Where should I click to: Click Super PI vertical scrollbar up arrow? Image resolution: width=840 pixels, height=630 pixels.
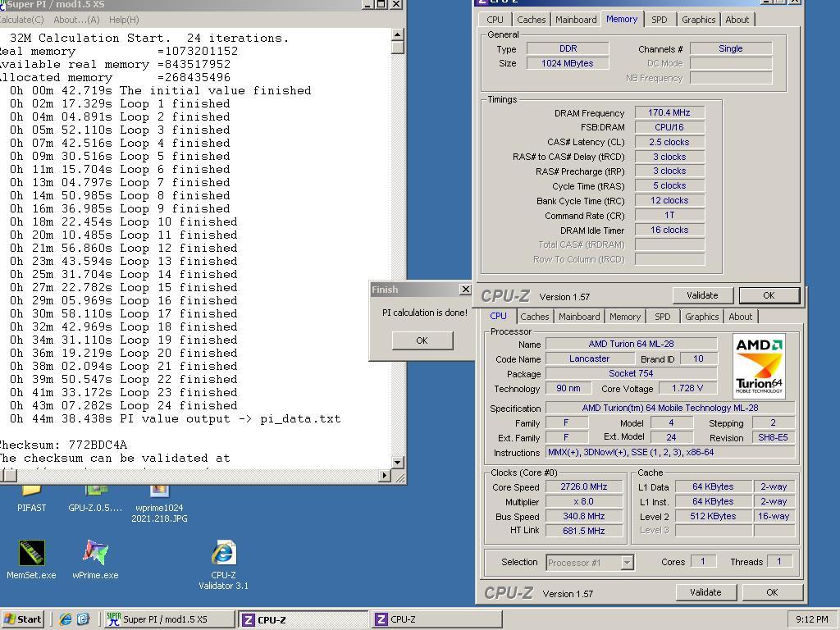tap(397, 34)
